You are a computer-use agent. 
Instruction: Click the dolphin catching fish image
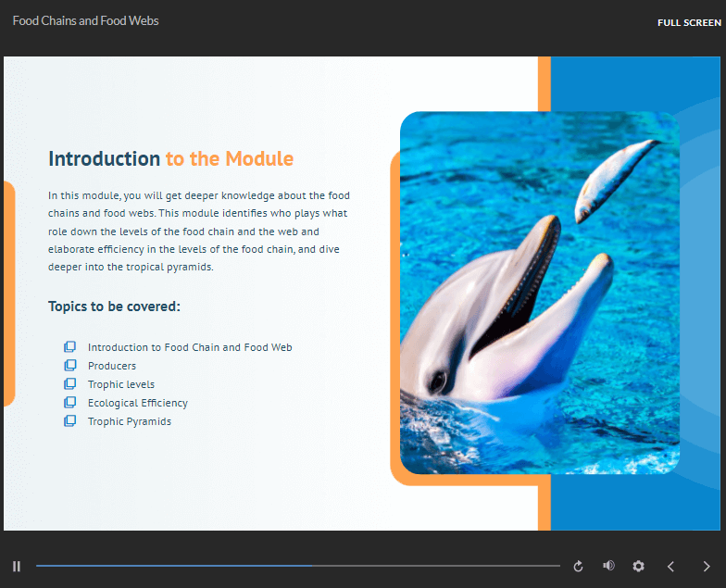tap(539, 293)
